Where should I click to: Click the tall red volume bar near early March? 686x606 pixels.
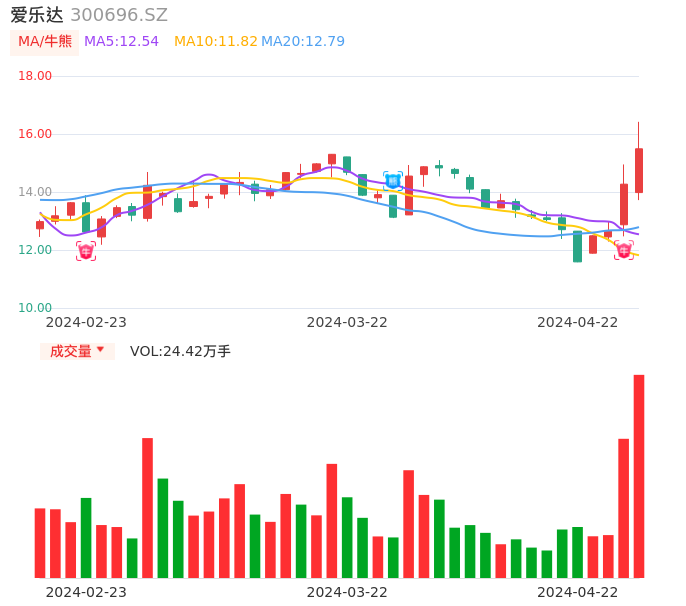(147, 507)
